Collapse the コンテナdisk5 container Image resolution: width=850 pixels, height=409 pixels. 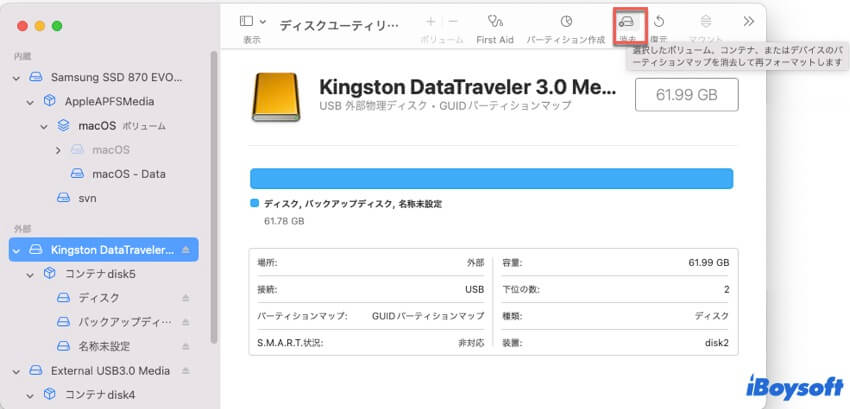pyautogui.click(x=31, y=274)
